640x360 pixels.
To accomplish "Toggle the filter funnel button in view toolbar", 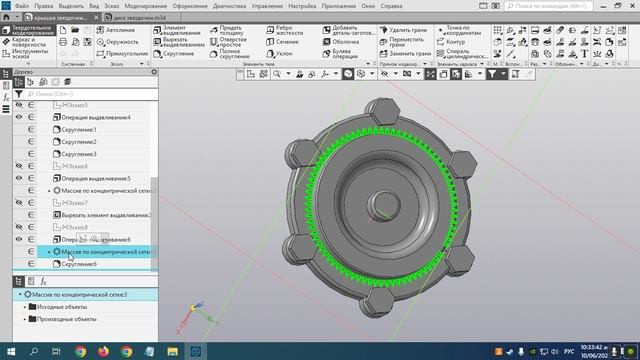I will point(492,74).
